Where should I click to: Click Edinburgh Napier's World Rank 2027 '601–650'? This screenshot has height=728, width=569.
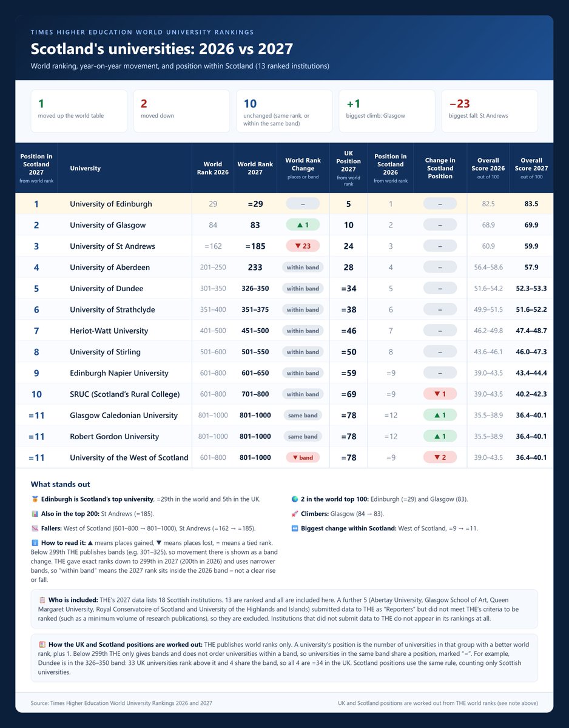click(x=255, y=373)
